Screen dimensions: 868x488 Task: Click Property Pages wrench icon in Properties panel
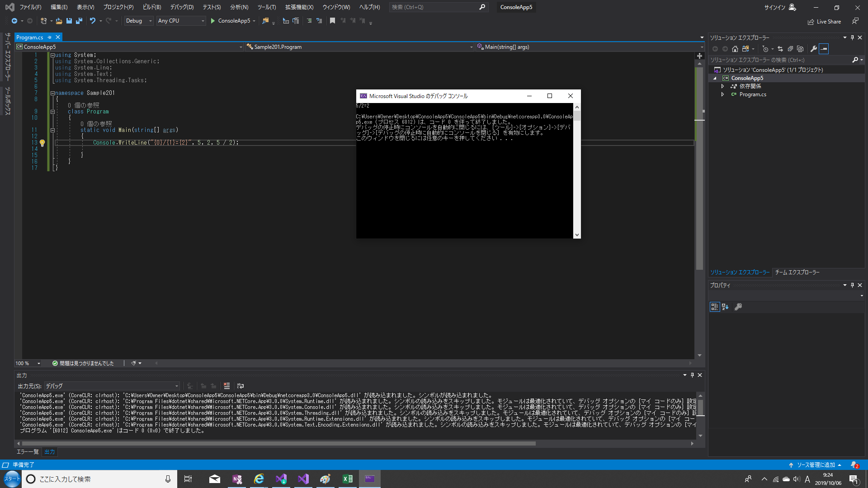pyautogui.click(x=738, y=307)
